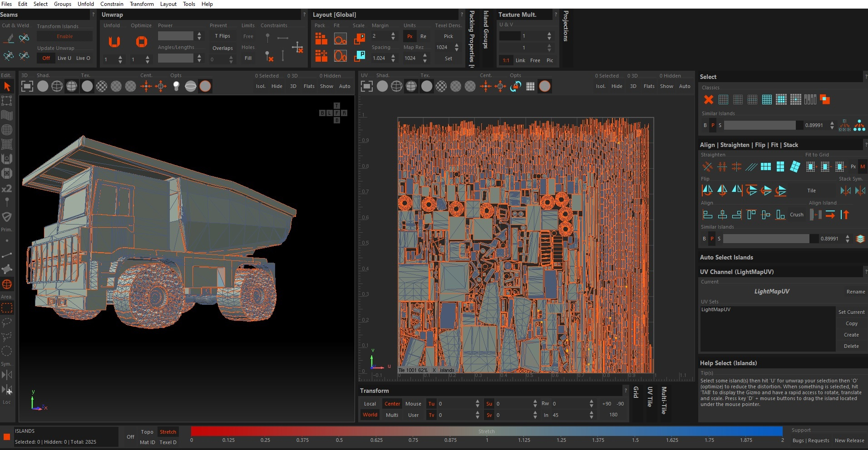The height and width of the screenshot is (450, 868).
Task: Click the light bulb icon in 3D Opts
Action: (x=176, y=86)
